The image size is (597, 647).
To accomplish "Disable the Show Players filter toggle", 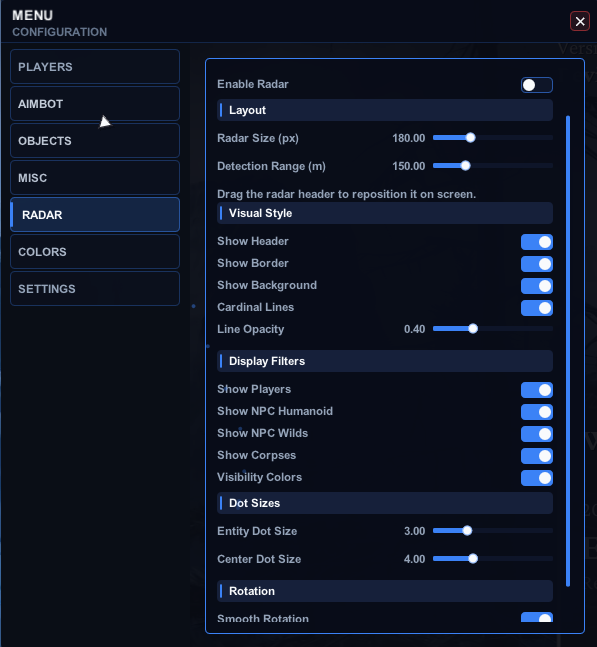I will [x=536, y=390].
